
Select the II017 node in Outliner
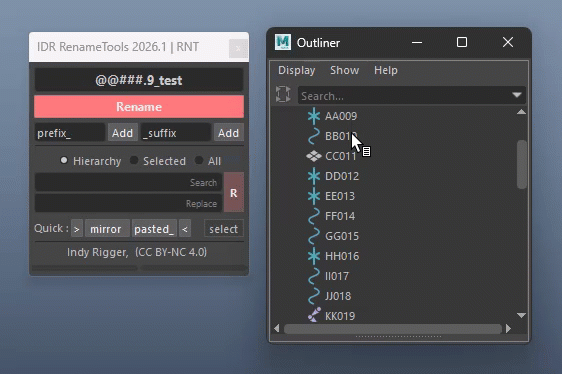[337, 276]
